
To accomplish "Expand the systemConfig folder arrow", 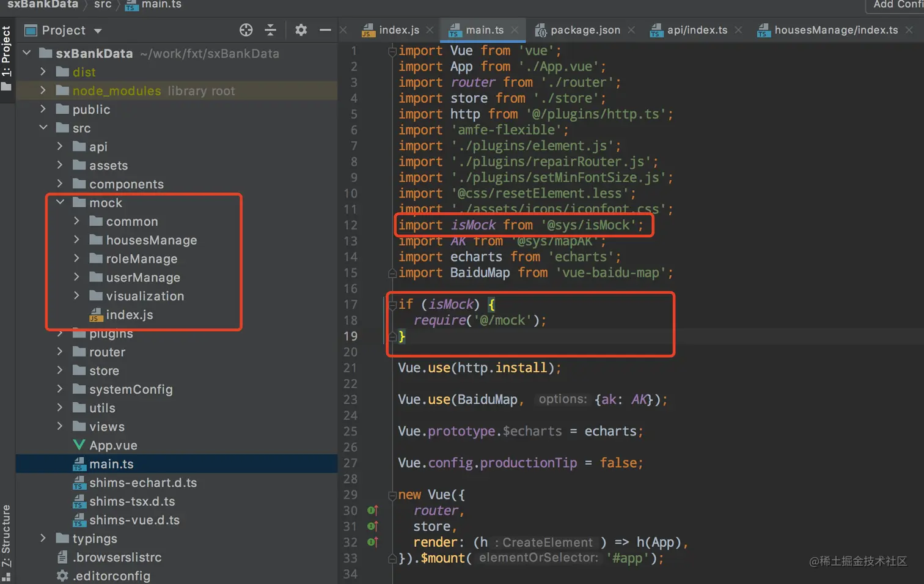I will tap(59, 389).
